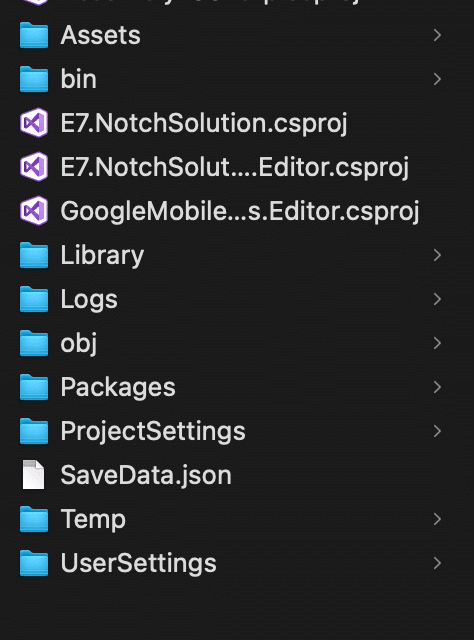Click the GoogleMobile Editor csproj icon
The height and width of the screenshot is (640, 474).
34,211
